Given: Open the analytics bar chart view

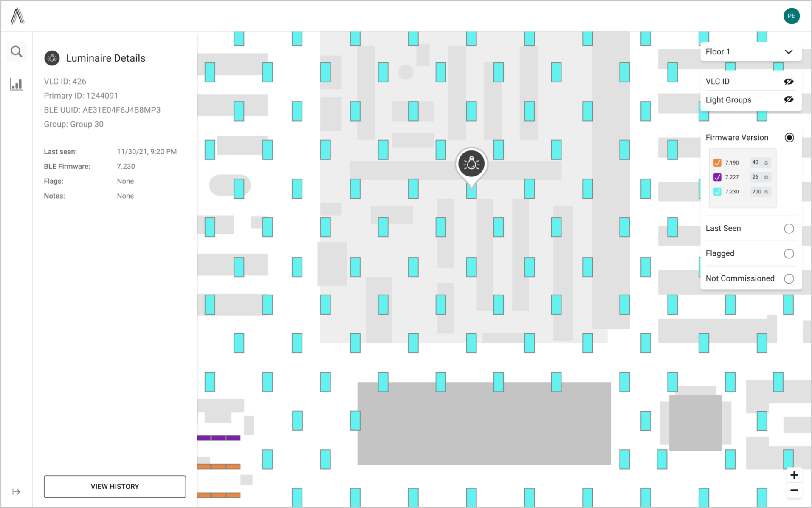Looking at the screenshot, I should tap(17, 84).
